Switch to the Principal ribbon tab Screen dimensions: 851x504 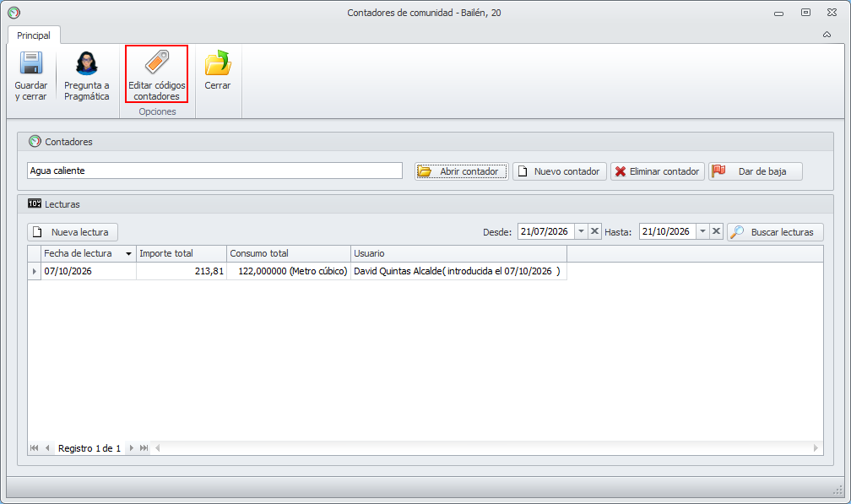pyautogui.click(x=34, y=35)
